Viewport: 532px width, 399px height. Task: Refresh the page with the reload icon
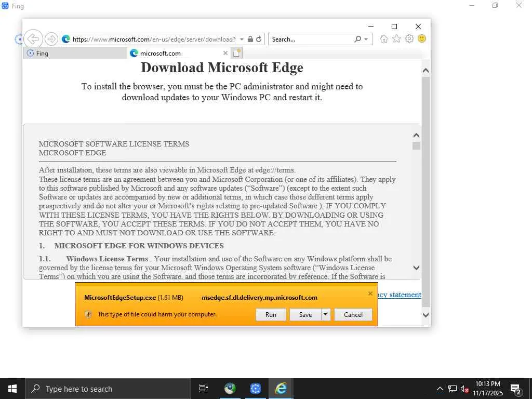(x=259, y=39)
